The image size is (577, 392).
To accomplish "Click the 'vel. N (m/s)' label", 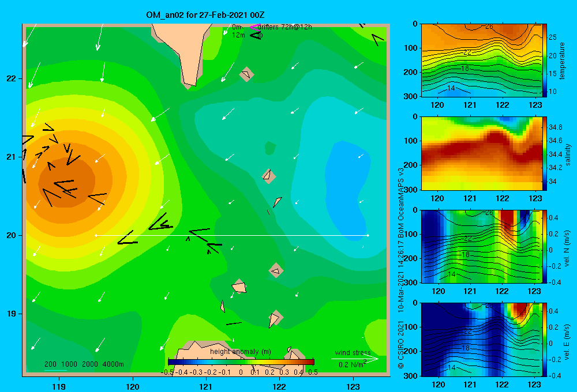I will click(x=567, y=248).
